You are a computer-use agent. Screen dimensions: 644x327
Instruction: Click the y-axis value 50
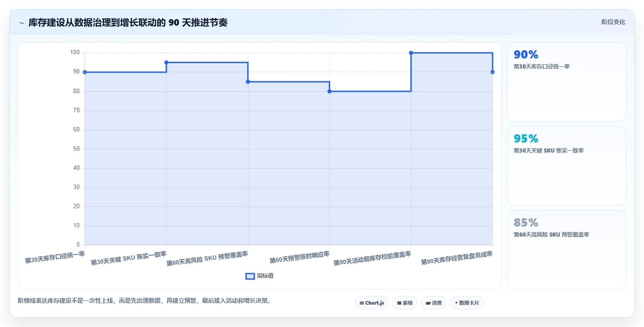(x=75, y=149)
